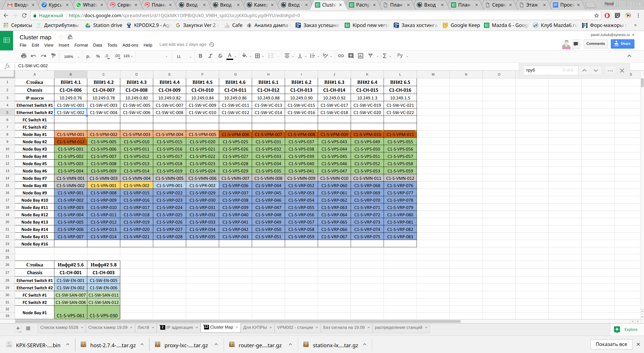The height and width of the screenshot is (353, 644).
Task: Open the File menu
Action: [x=23, y=45]
